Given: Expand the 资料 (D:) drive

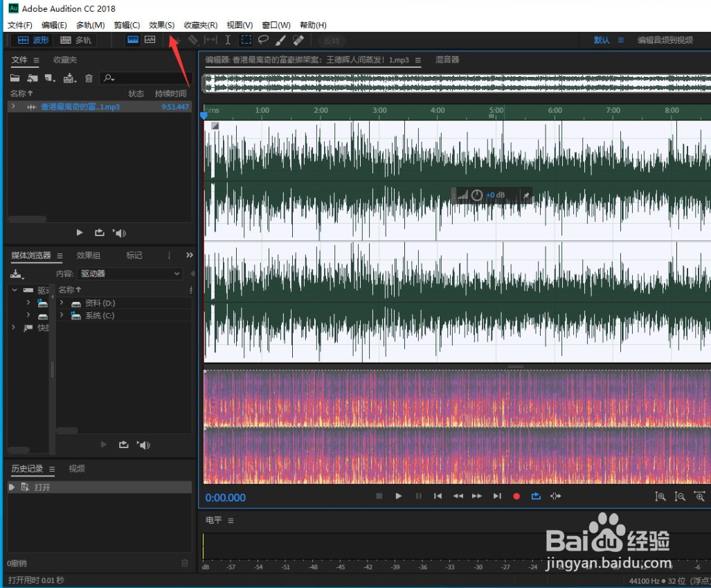Looking at the screenshot, I should (62, 303).
